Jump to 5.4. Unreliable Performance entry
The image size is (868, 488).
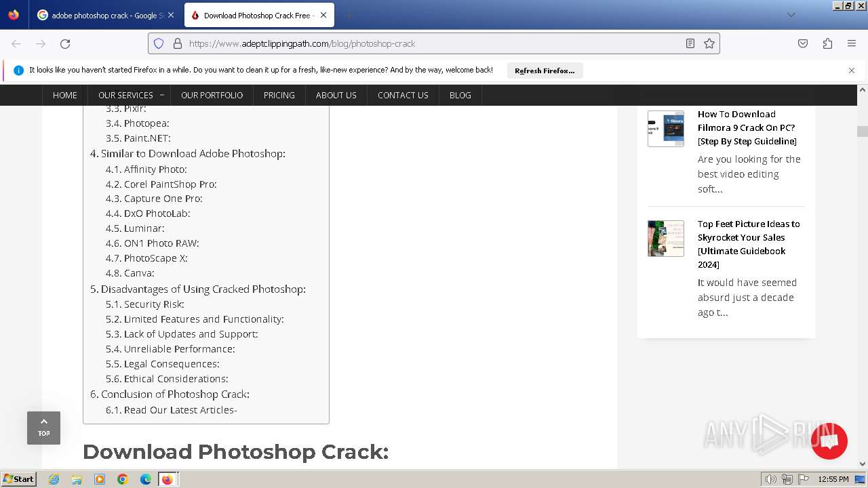(x=170, y=349)
